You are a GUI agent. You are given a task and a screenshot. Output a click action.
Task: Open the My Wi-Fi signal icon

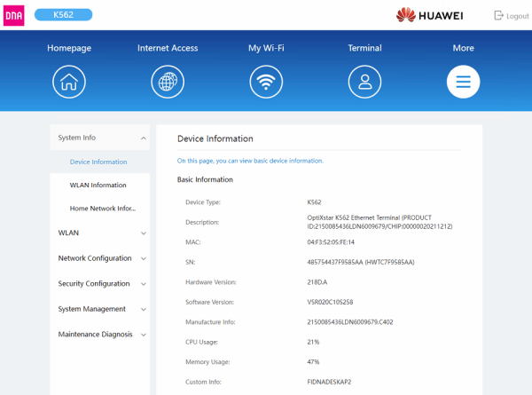coord(266,82)
